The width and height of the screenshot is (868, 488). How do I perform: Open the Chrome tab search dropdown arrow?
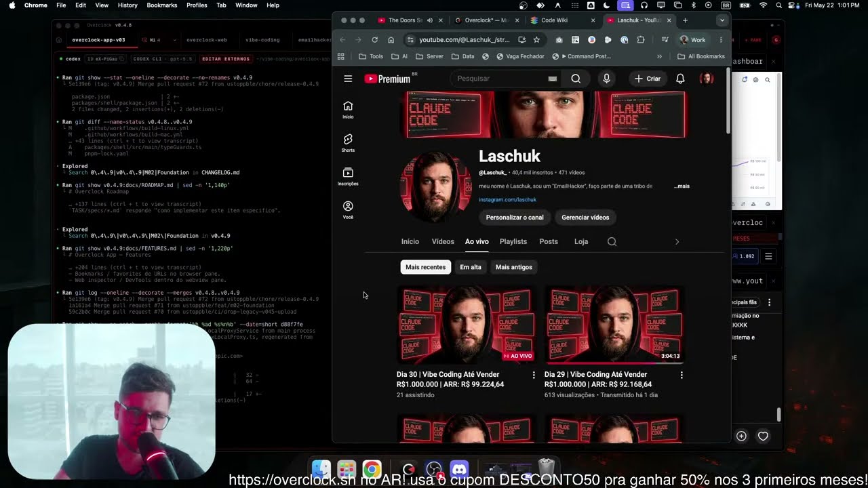tap(722, 20)
